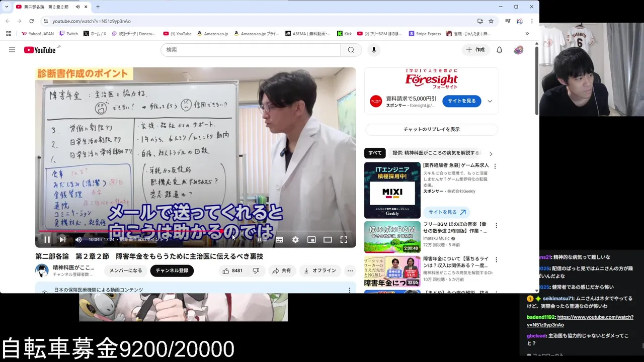Click the channel name 精神科医がここ…
This screenshot has width=644, height=362.
73,267
